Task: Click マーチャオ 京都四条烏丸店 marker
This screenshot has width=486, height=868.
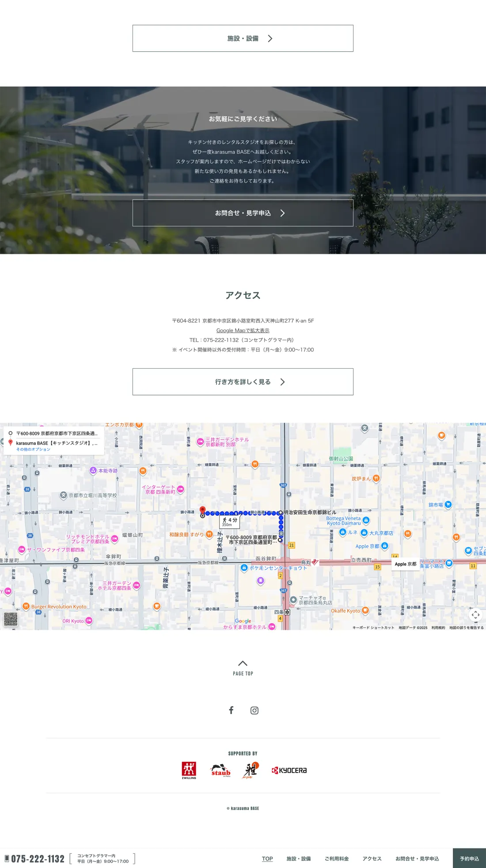Action: (x=293, y=600)
